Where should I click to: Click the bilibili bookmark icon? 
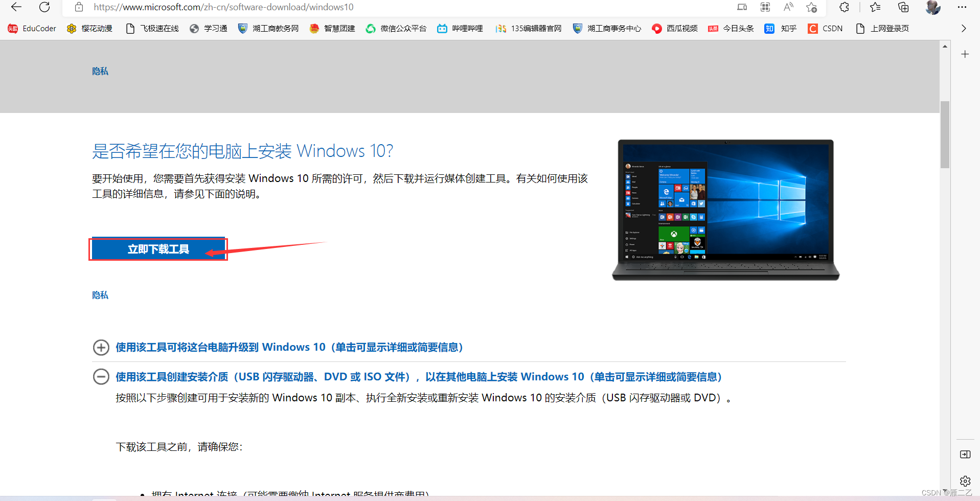tap(443, 29)
